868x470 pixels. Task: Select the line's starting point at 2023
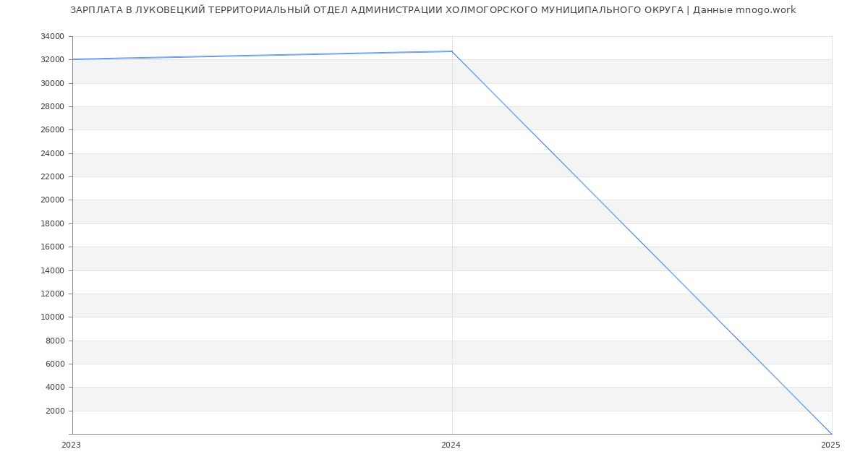[73, 59]
